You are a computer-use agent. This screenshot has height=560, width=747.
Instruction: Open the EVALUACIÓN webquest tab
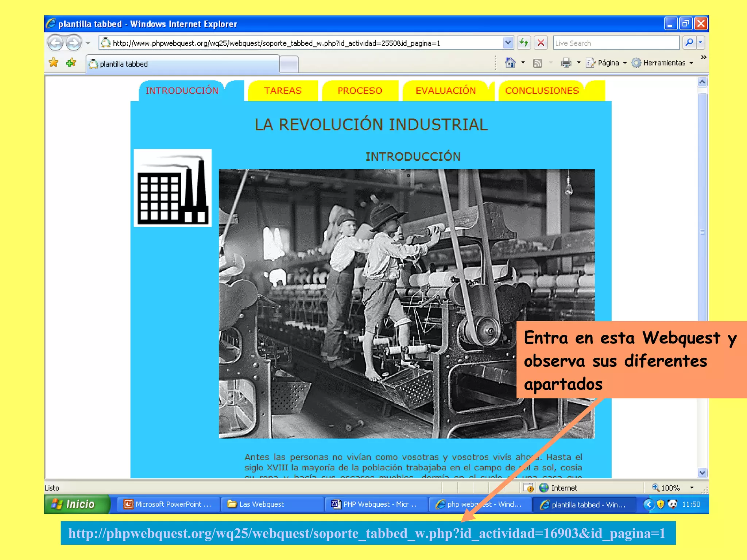point(446,90)
